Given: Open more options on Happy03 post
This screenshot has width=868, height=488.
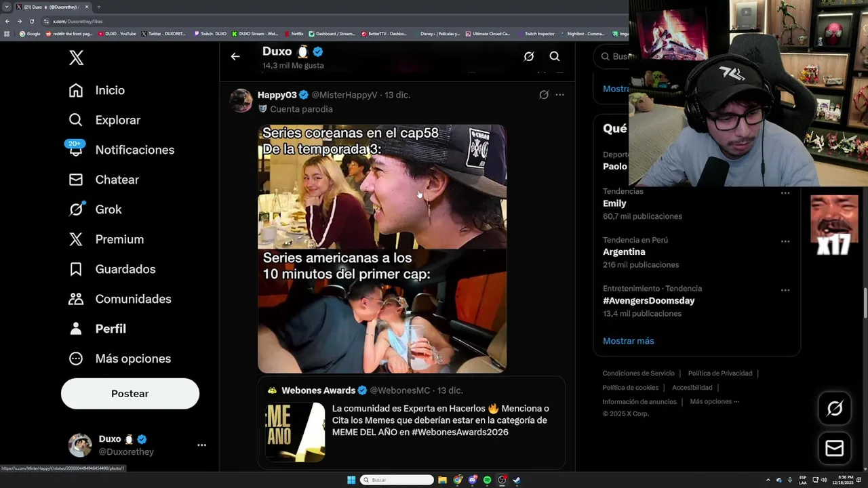Looking at the screenshot, I should click(559, 95).
